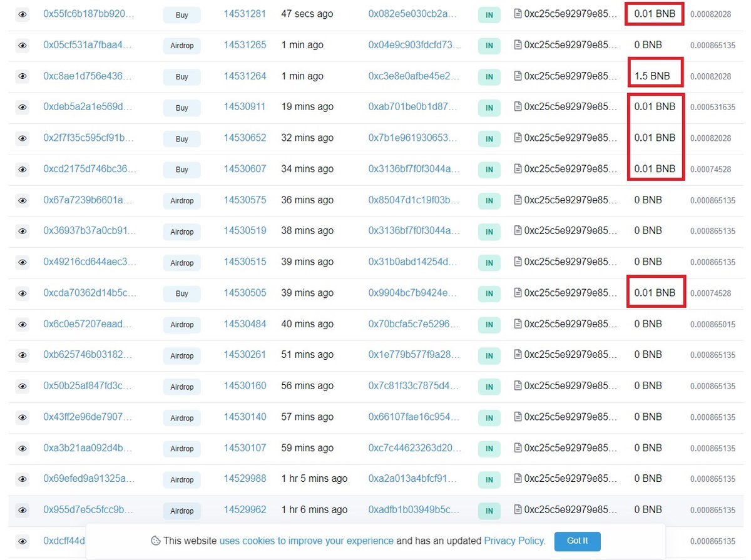The height and width of the screenshot is (560, 751).
Task: Open transaction hash 0x6c0e57207eaad
Action: pos(88,324)
